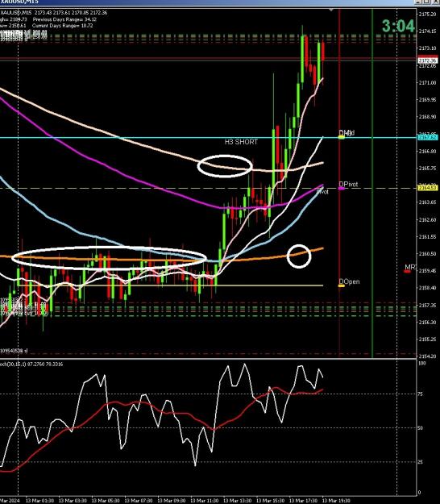This screenshot has width=440, height=504.
Task: Select the H3 SHORT label
Action: [241, 142]
